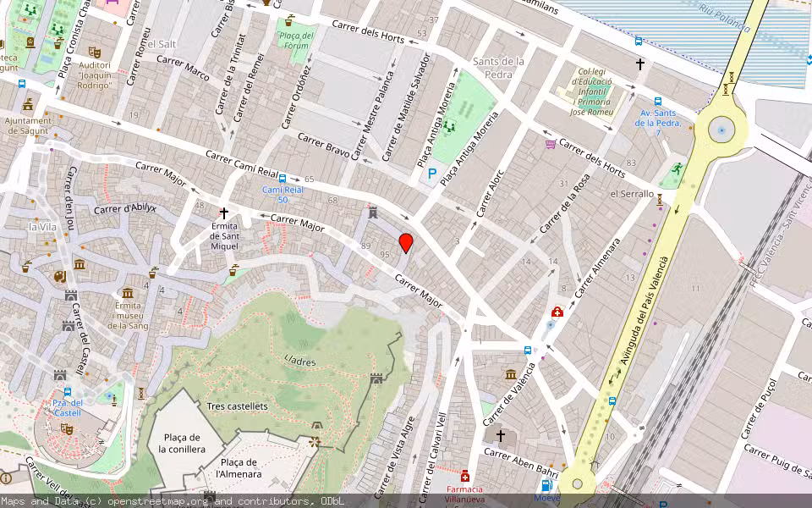
Task: Click the bus stop icon at Pza. del Castell
Action: pos(68,391)
